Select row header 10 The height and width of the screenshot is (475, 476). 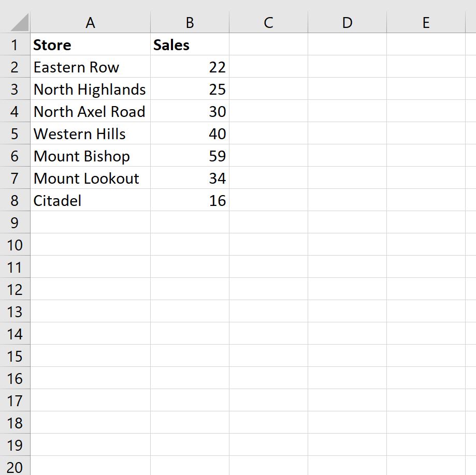click(15, 245)
